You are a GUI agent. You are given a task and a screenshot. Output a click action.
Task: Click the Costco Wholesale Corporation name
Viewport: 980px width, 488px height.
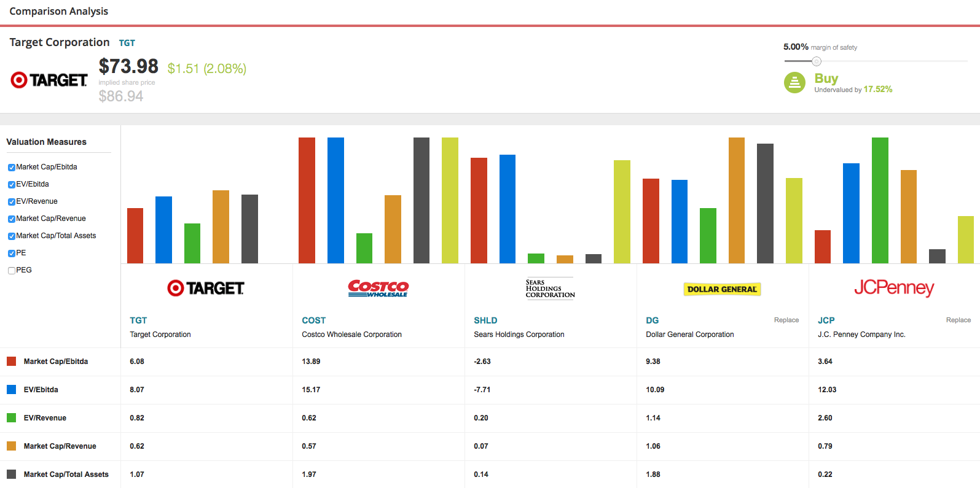[x=352, y=335]
